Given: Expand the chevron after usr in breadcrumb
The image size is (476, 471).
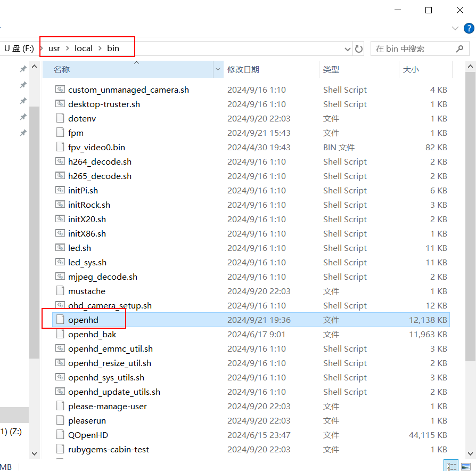Looking at the screenshot, I should coord(68,48).
